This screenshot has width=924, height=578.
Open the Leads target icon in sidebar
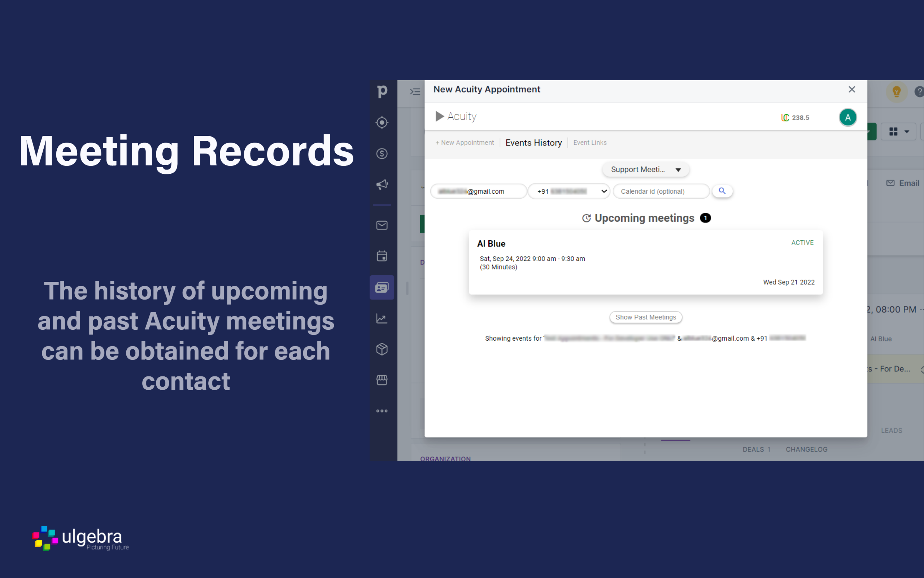(x=382, y=123)
